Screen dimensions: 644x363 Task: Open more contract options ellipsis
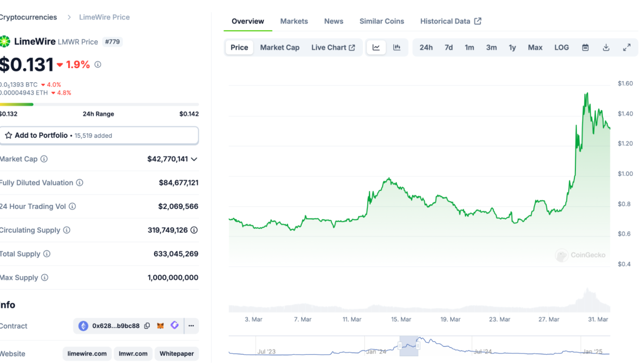tap(191, 326)
